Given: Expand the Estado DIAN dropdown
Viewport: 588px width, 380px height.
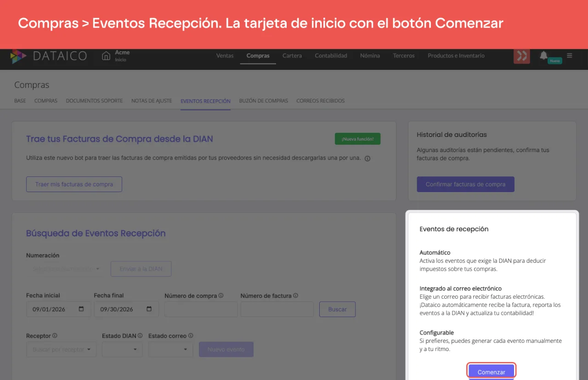Looking at the screenshot, I should pyautogui.click(x=122, y=349).
